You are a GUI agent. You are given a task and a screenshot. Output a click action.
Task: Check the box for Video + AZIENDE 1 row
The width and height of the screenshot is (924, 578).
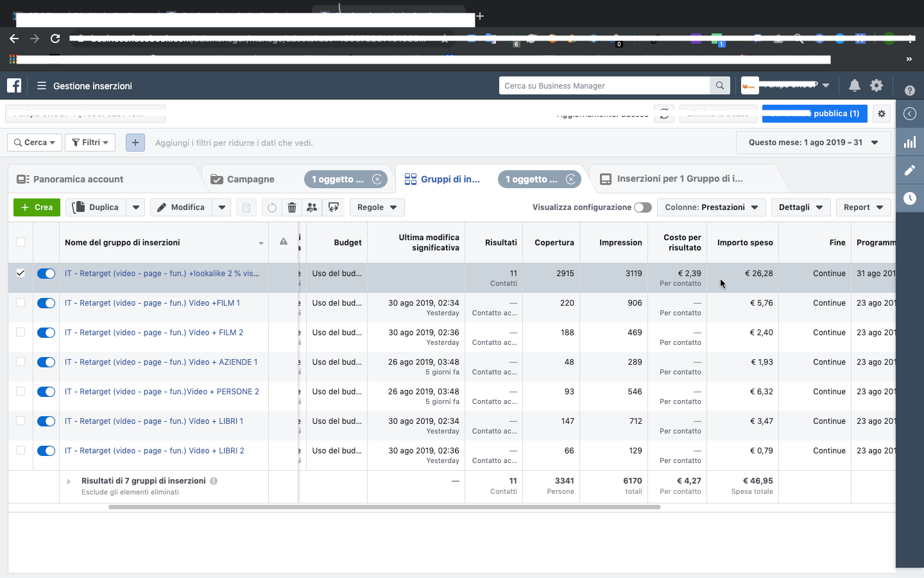(21, 362)
